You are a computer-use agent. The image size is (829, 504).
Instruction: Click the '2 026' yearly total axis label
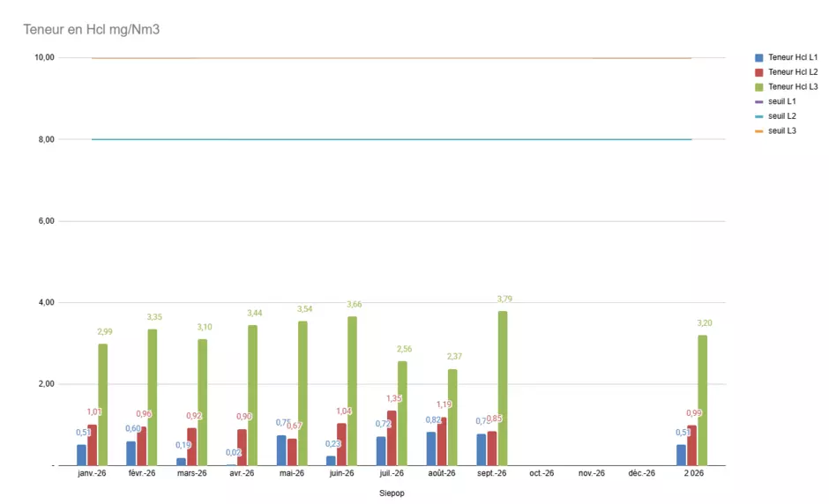(694, 473)
